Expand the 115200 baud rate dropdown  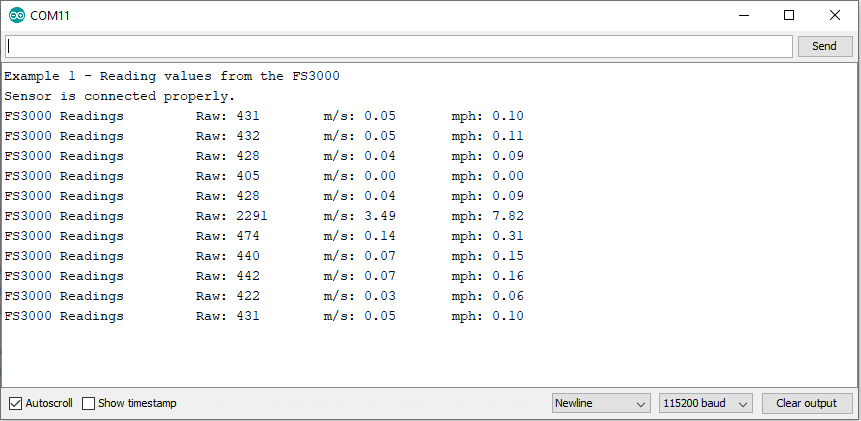(x=705, y=403)
